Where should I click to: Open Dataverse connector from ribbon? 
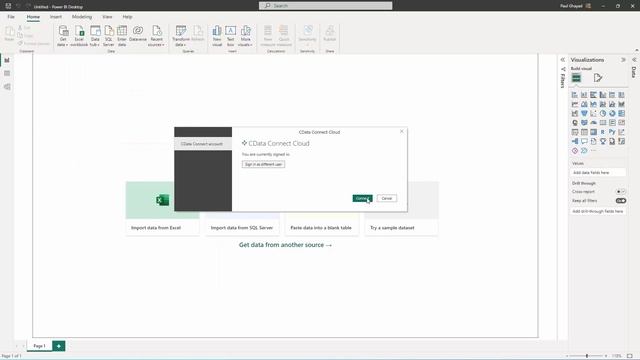(x=138, y=33)
